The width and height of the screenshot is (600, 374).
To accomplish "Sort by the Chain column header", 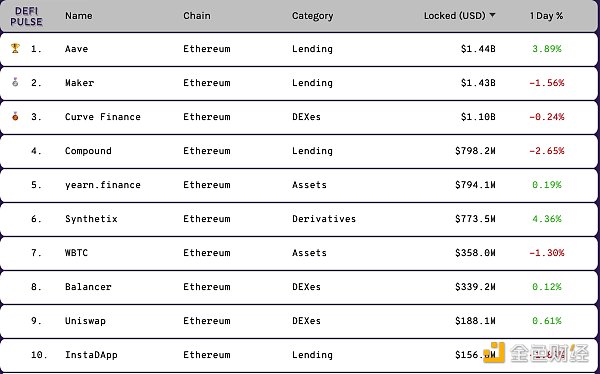I will (x=197, y=16).
